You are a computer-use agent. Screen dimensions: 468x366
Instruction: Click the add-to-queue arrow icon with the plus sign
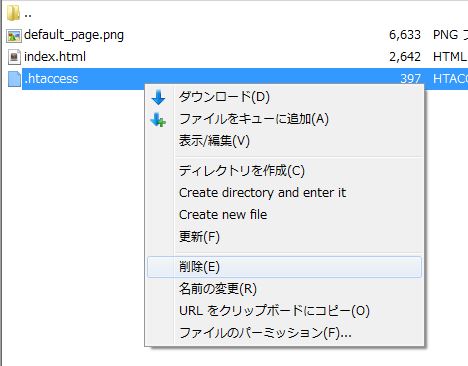[x=158, y=120]
